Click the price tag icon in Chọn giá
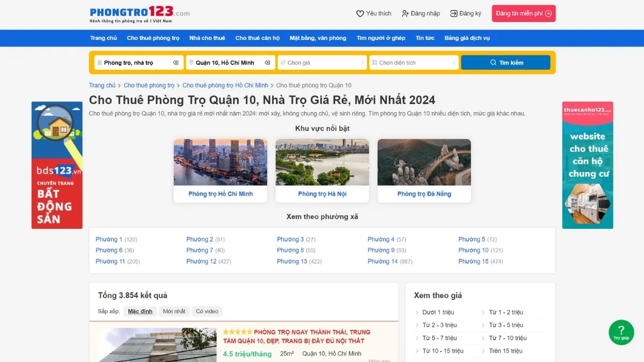This screenshot has height=362, width=644. coord(283,62)
